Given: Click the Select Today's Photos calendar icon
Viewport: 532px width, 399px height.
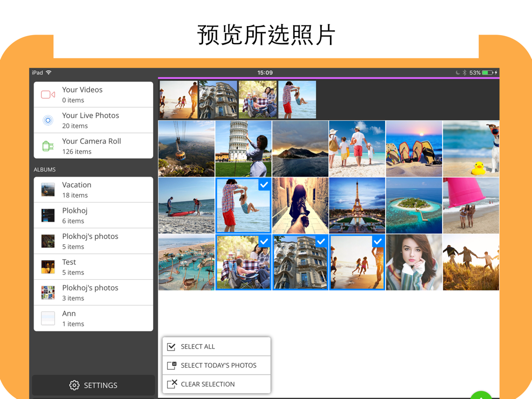Looking at the screenshot, I should pyautogui.click(x=172, y=365).
